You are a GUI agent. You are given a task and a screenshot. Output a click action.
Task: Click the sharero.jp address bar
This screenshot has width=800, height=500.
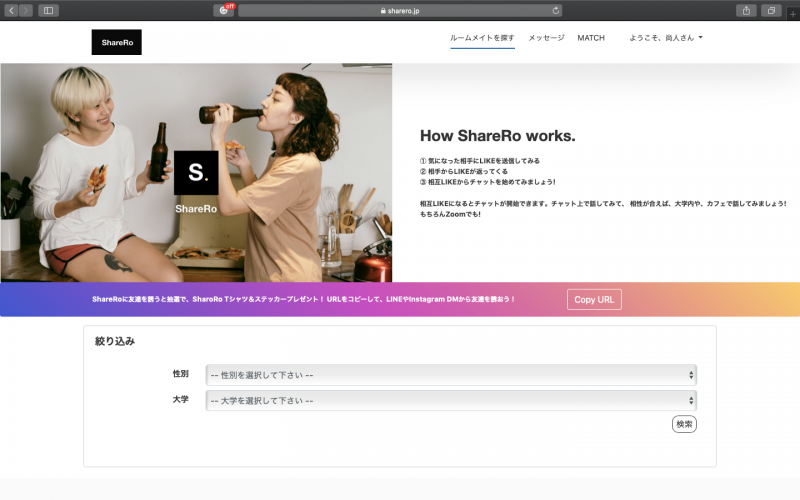pos(400,10)
